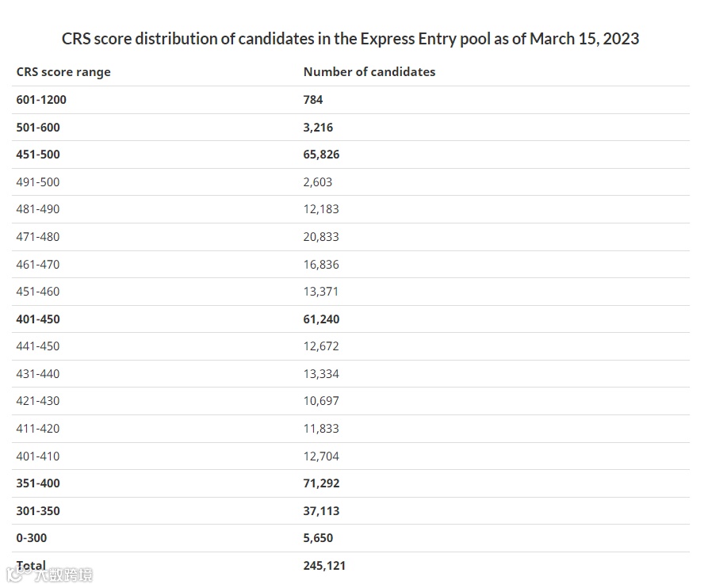This screenshot has width=708, height=588.
Task: Select the 71,292 value for 351-400
Action: click(x=321, y=483)
